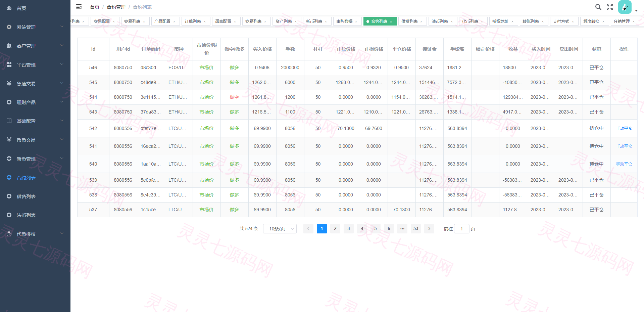Click the 新币管理 sidebar icon

tap(9, 159)
